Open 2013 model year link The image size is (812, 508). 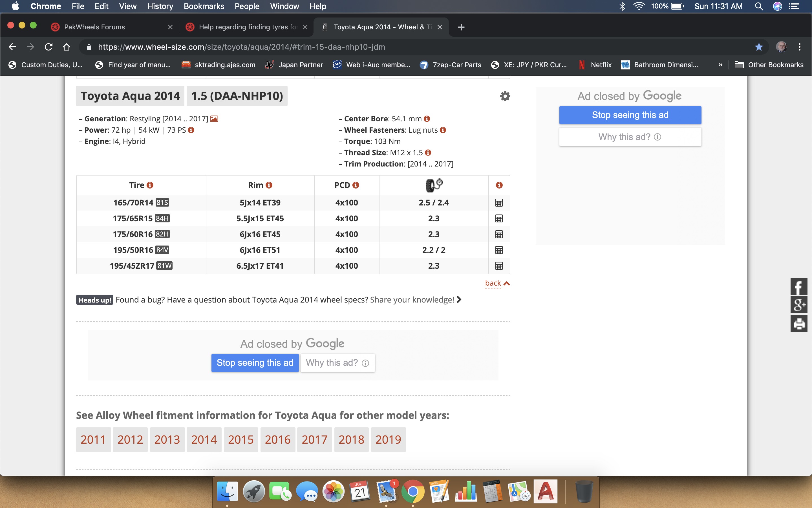pyautogui.click(x=167, y=439)
